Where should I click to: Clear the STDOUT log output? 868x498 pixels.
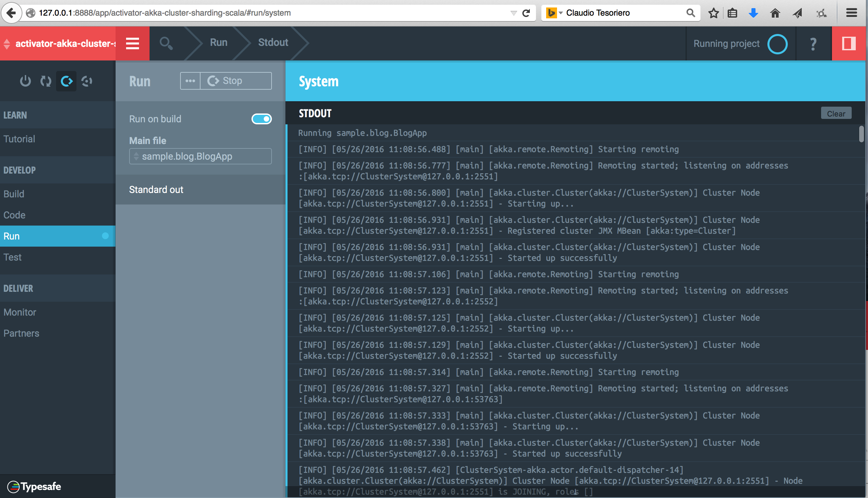click(836, 113)
